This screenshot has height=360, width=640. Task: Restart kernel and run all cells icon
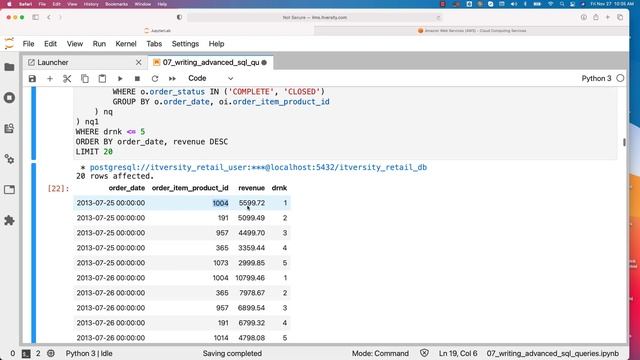(x=172, y=78)
